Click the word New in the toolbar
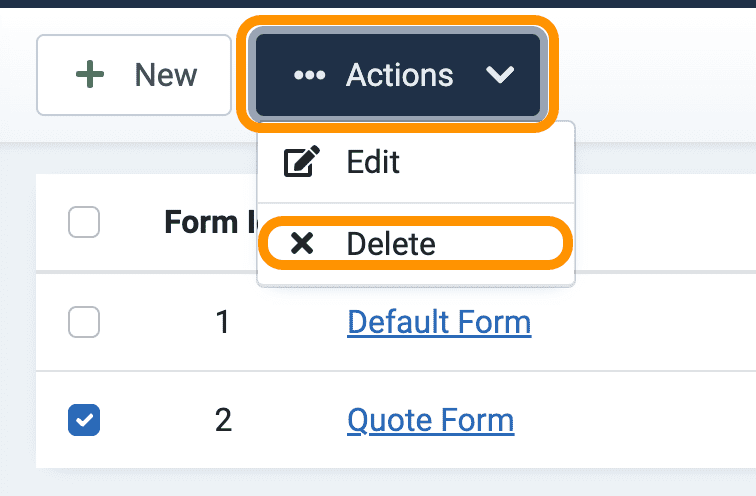756x496 pixels. click(166, 75)
